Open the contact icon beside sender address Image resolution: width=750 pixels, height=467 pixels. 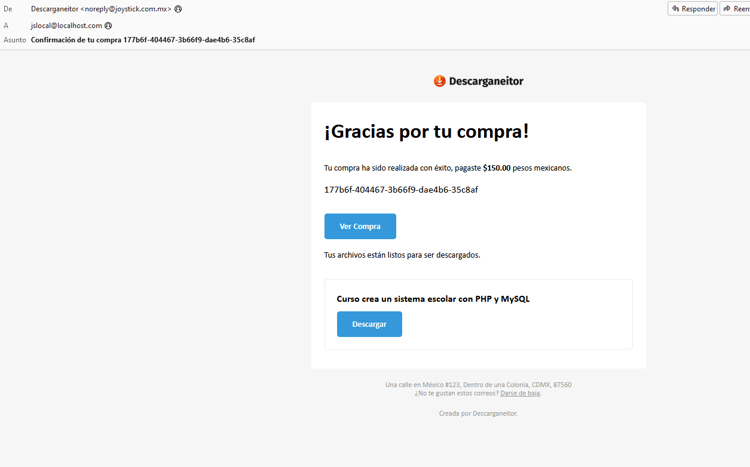tap(178, 9)
